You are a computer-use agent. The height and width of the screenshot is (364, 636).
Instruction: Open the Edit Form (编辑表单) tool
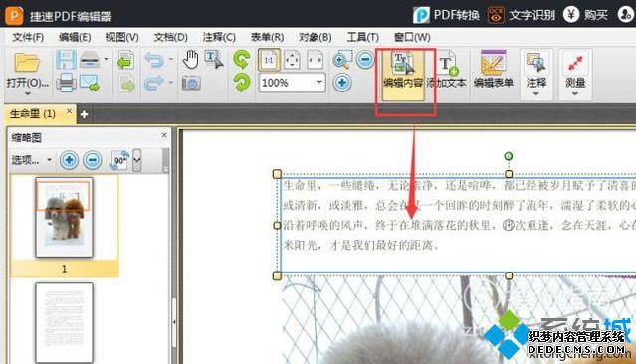pos(494,69)
